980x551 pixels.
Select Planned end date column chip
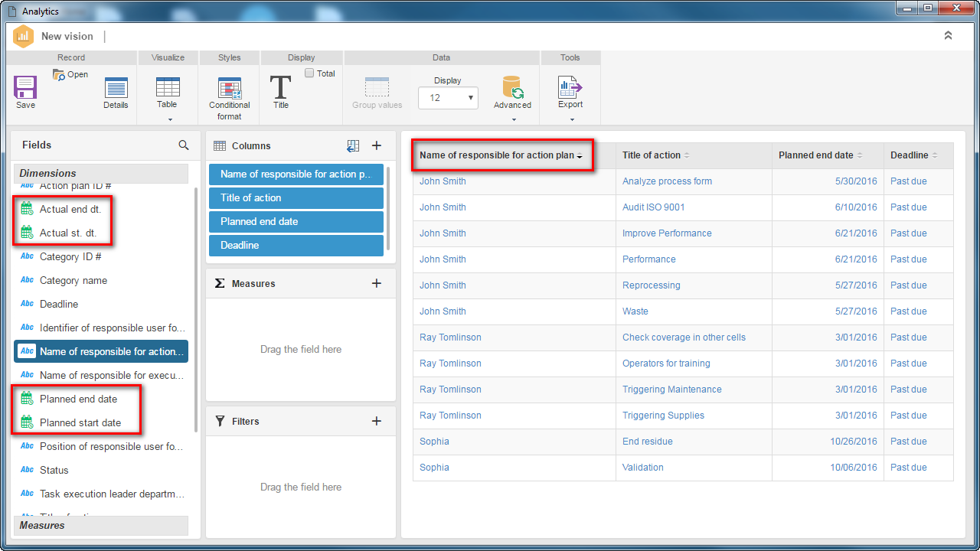pyautogui.click(x=296, y=221)
